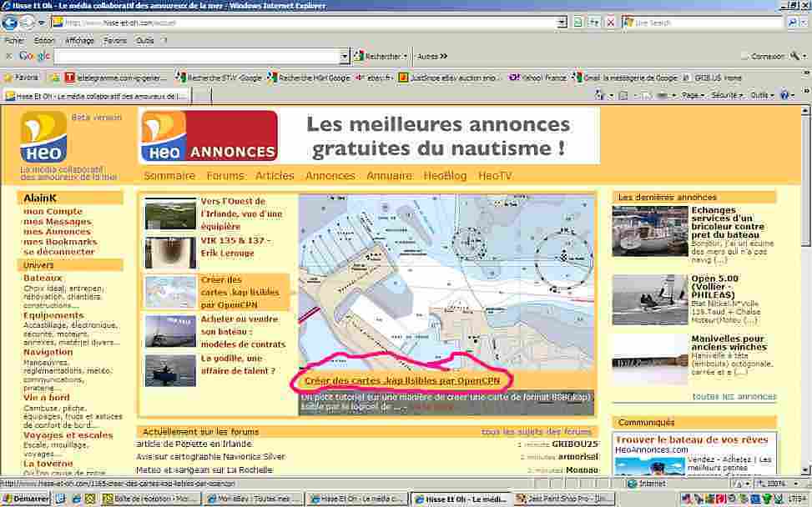Open the letelegramme.com favorite link
The width and height of the screenshot is (812, 507).
coord(117,78)
